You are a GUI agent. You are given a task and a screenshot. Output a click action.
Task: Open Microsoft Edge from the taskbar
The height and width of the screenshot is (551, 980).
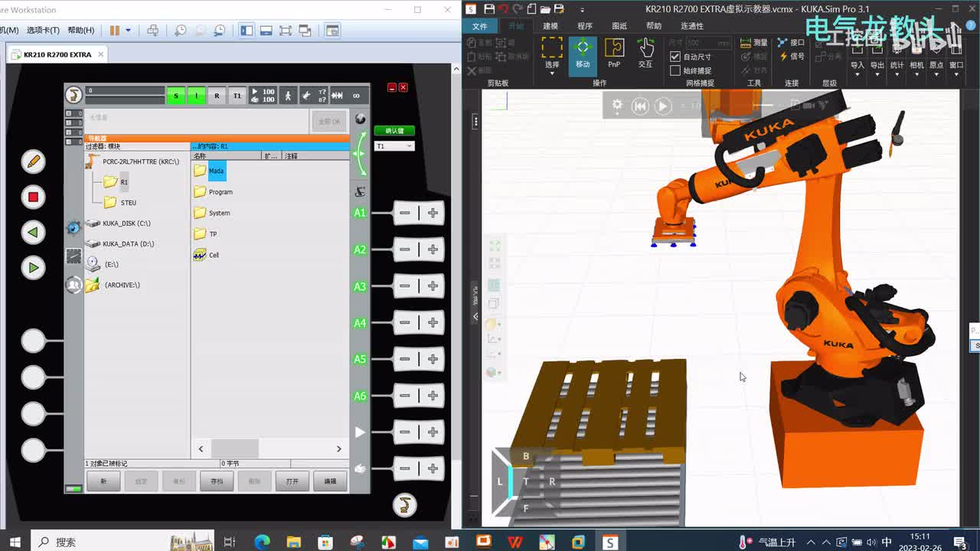click(x=262, y=542)
